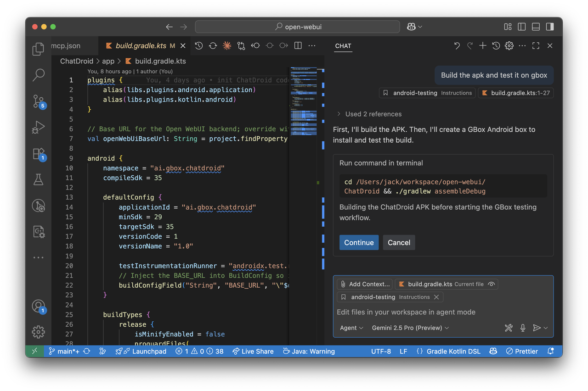Select the CHAT panel tab
This screenshot has width=588, height=391.
point(343,45)
